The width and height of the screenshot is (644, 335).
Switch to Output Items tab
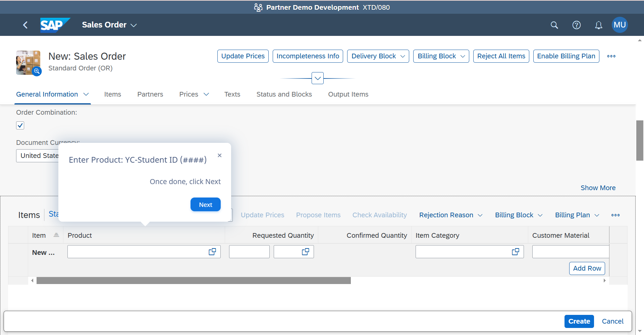[x=348, y=94]
